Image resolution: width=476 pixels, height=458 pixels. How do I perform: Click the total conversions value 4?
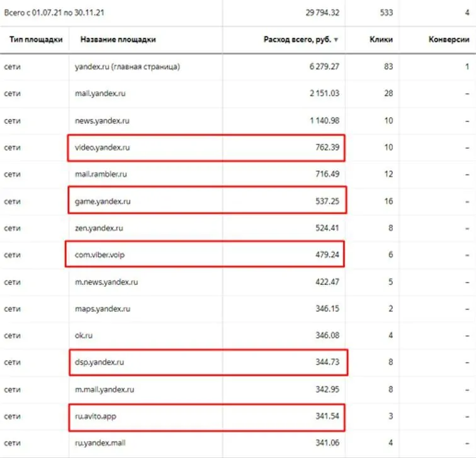tap(467, 13)
